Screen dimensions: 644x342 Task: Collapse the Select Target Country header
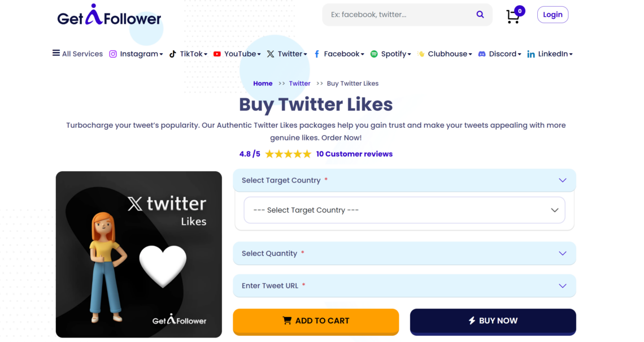pyautogui.click(x=404, y=180)
